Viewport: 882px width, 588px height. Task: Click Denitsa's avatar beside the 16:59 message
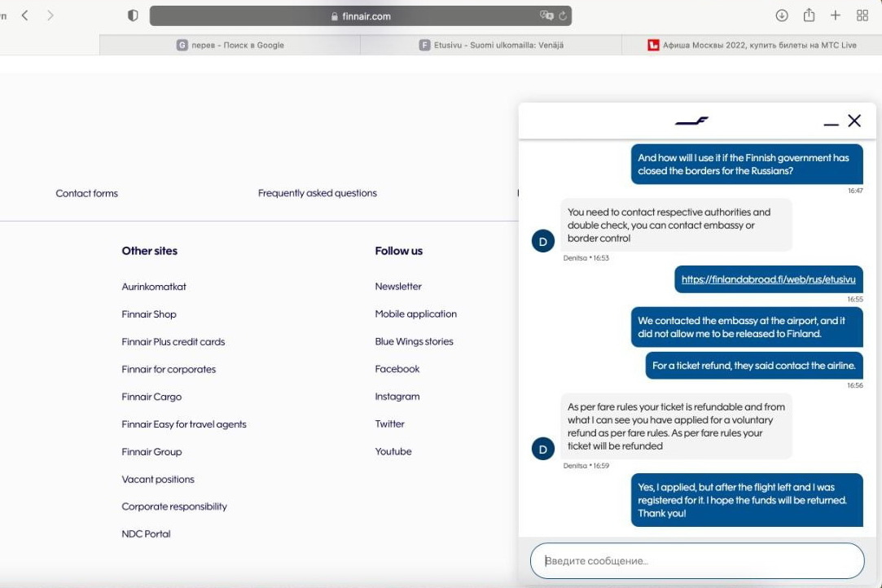(543, 449)
